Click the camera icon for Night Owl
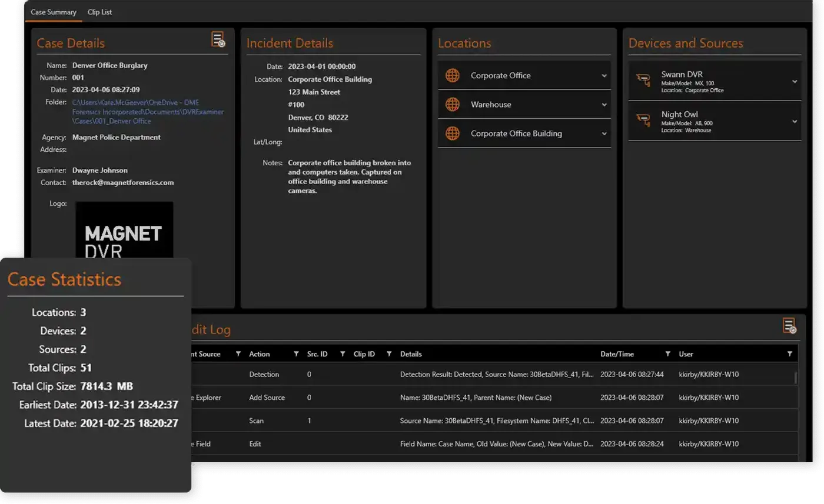The width and height of the screenshot is (824, 504). click(643, 121)
